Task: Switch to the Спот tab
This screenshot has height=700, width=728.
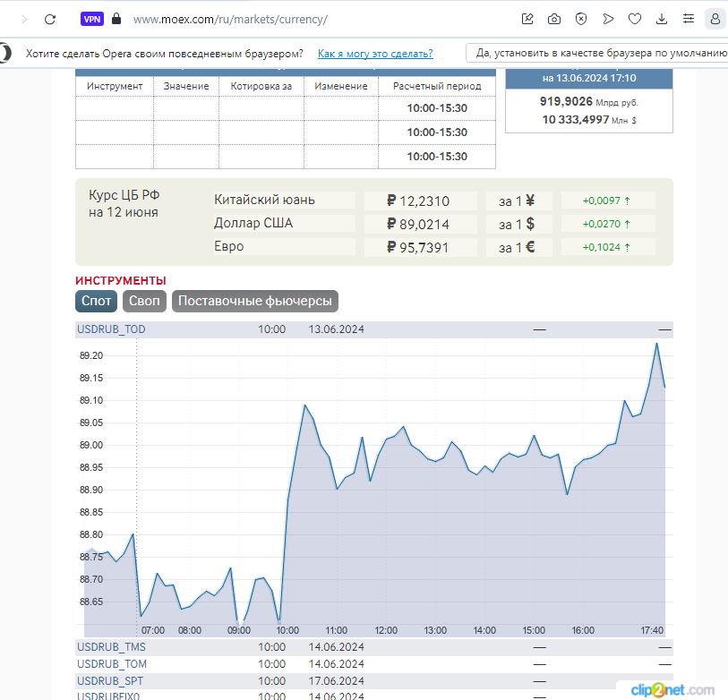Action: coord(96,302)
